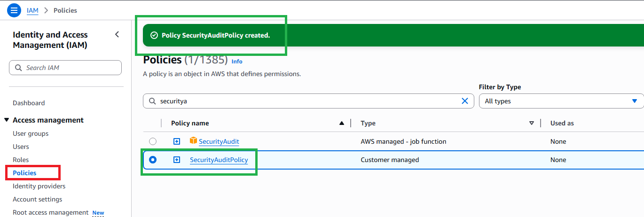Select the SecurityAudit policy radio button
644x217 pixels.
pos(153,141)
